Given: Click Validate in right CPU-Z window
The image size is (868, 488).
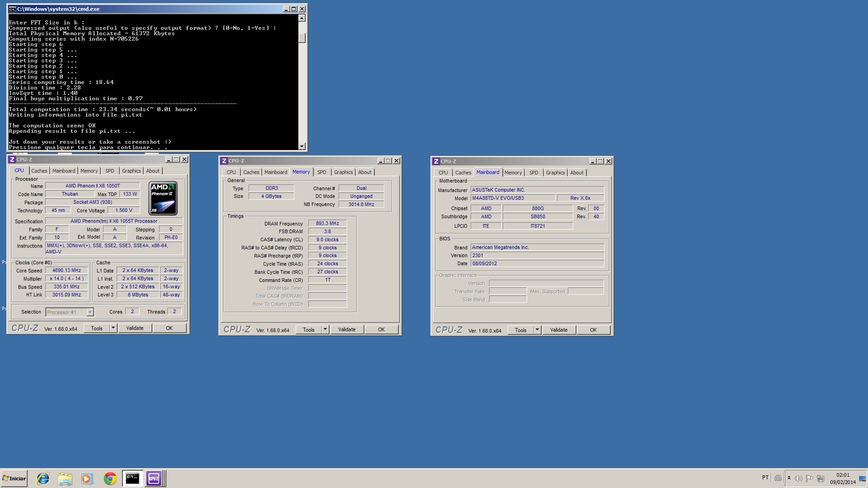Looking at the screenshot, I should click(x=559, y=330).
